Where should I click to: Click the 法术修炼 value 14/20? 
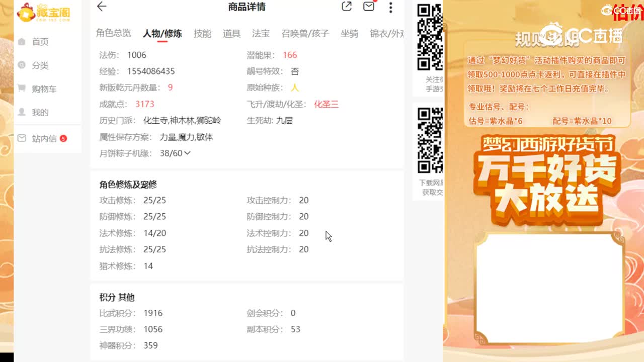154,233
